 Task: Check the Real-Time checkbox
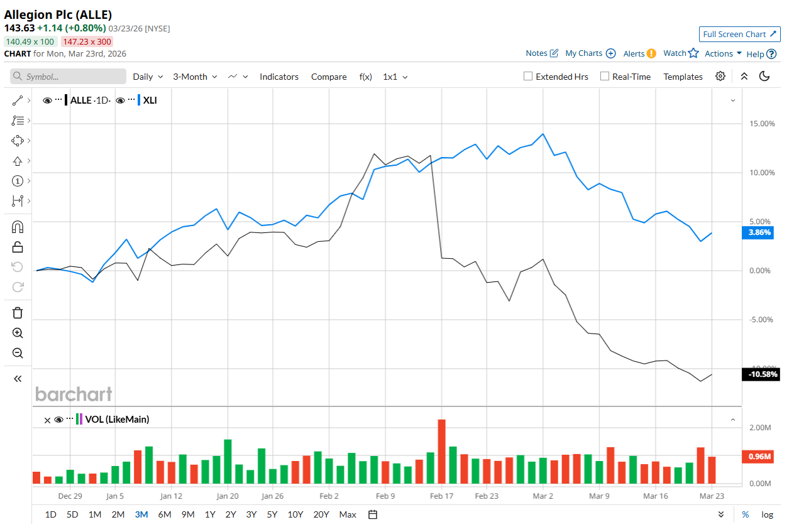[x=605, y=77]
